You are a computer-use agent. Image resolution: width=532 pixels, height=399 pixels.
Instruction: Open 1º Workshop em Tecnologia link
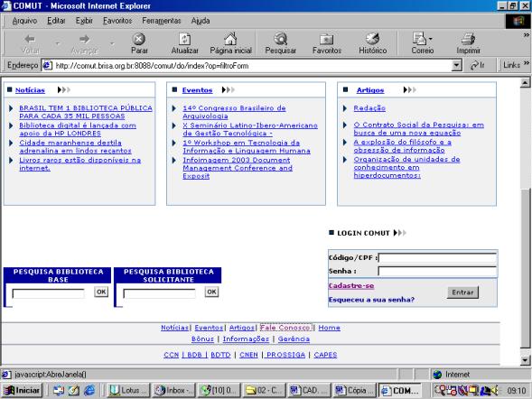247,146
